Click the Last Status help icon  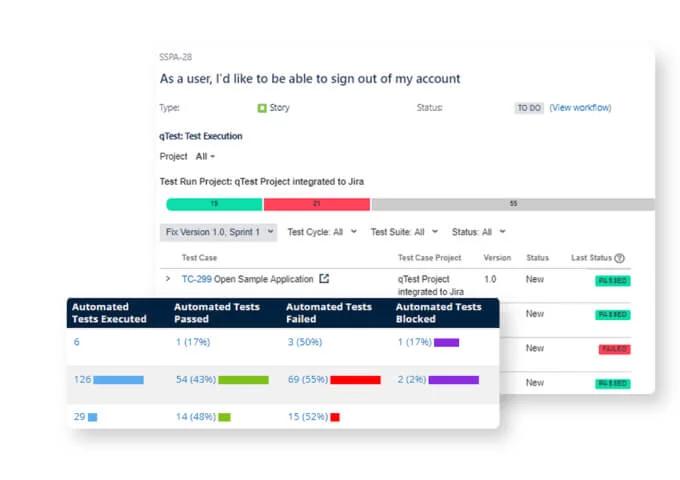pyautogui.click(x=620, y=258)
